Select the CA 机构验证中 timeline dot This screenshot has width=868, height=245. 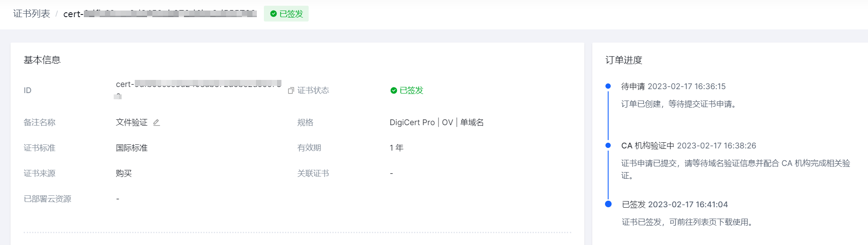click(x=608, y=145)
